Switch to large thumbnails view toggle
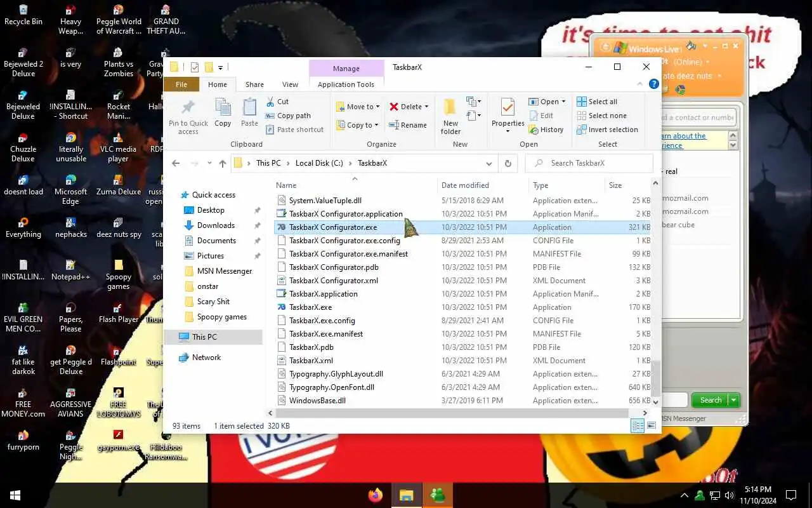The height and width of the screenshot is (508, 812). (652, 426)
